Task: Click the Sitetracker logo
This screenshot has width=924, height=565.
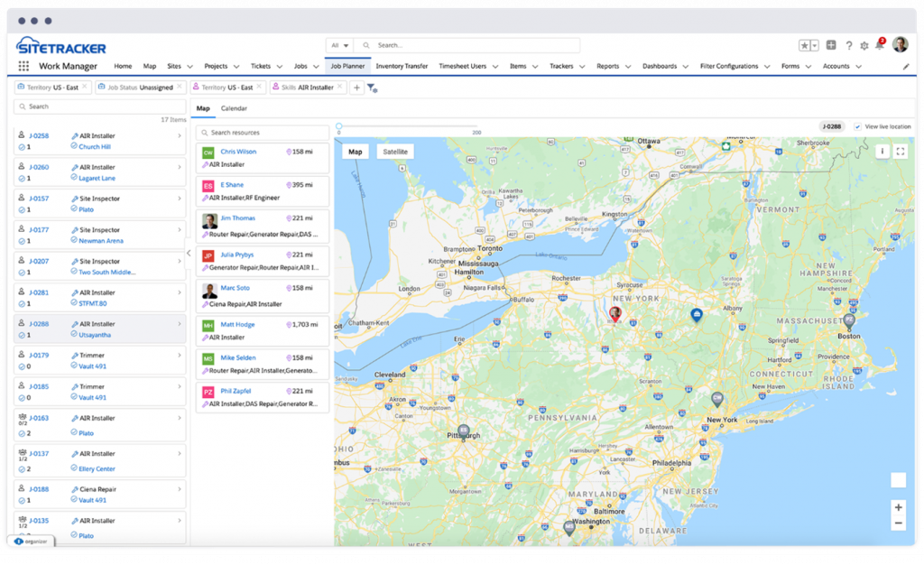Action: [x=61, y=46]
